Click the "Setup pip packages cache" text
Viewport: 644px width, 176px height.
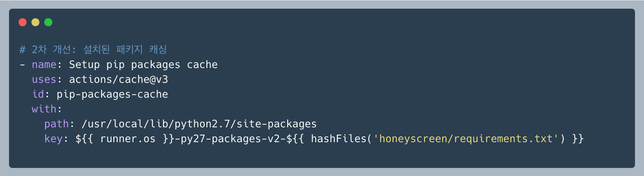pos(143,65)
